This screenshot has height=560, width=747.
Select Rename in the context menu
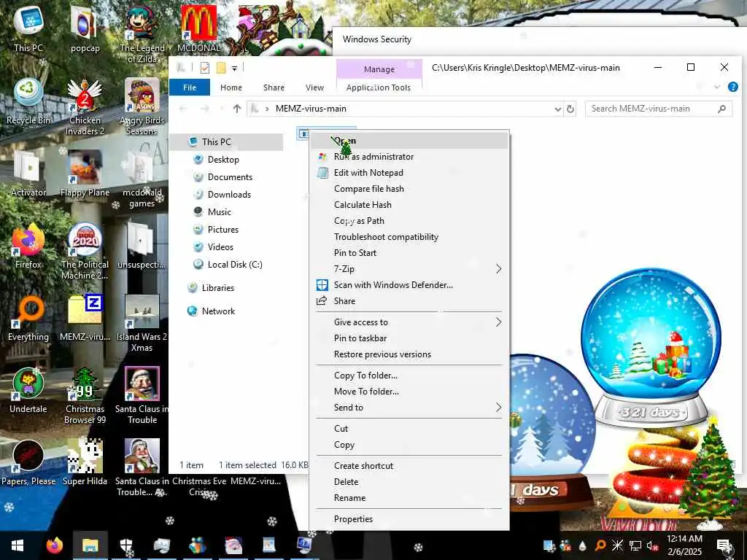[x=410, y=498]
